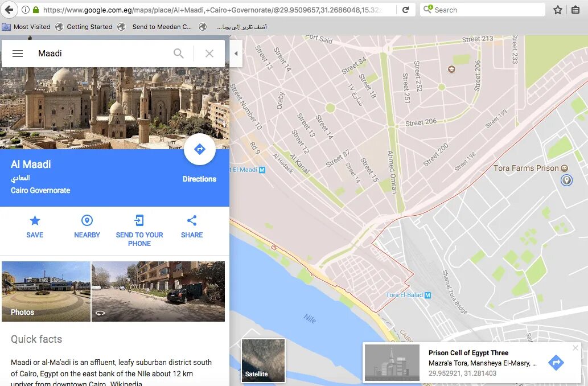Click the Street 87 map label
The width and height of the screenshot is (588, 386).
coord(338,158)
